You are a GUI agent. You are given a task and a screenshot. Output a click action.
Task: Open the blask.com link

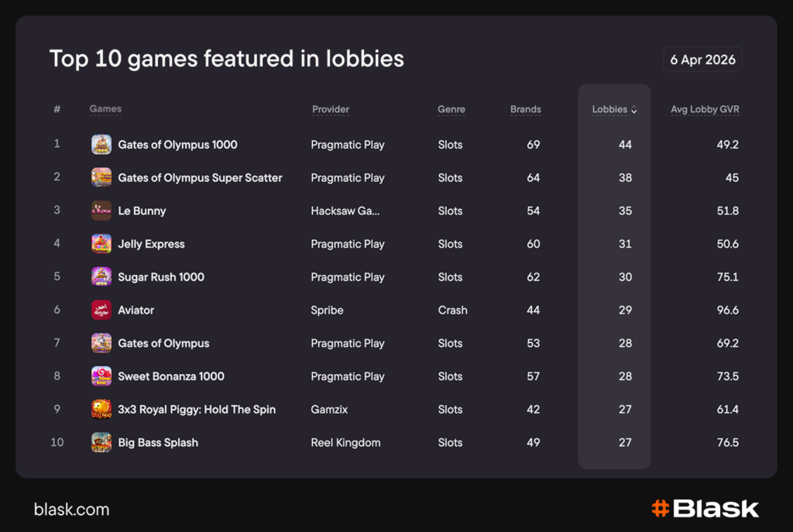pyautogui.click(x=71, y=510)
